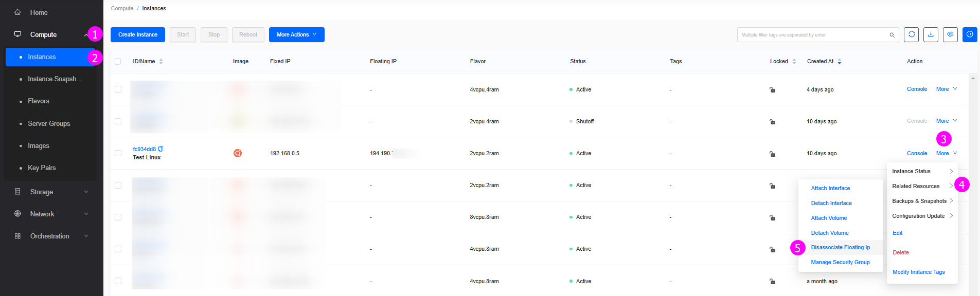Expand the Related Resources submenu

tap(922, 186)
